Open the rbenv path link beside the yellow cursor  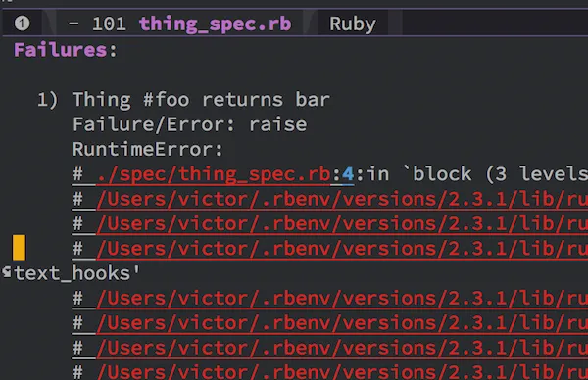pyautogui.click(x=342, y=249)
